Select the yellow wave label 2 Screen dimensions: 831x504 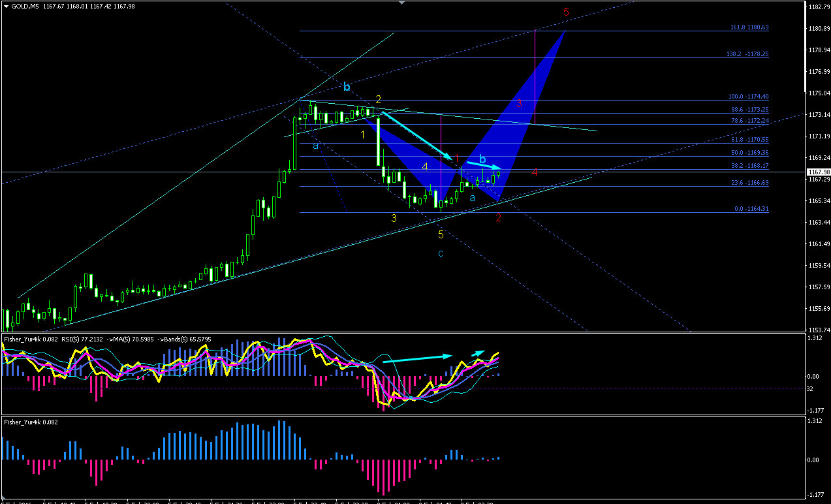[x=378, y=99]
